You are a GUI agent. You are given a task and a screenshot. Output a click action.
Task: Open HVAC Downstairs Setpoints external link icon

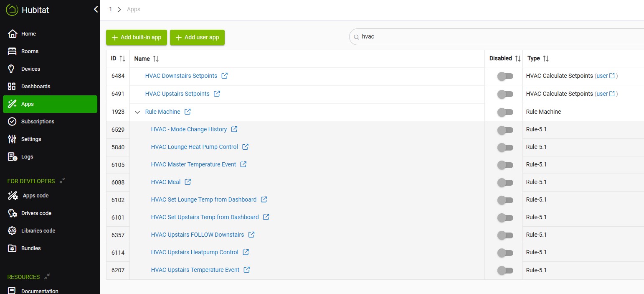pyautogui.click(x=224, y=76)
